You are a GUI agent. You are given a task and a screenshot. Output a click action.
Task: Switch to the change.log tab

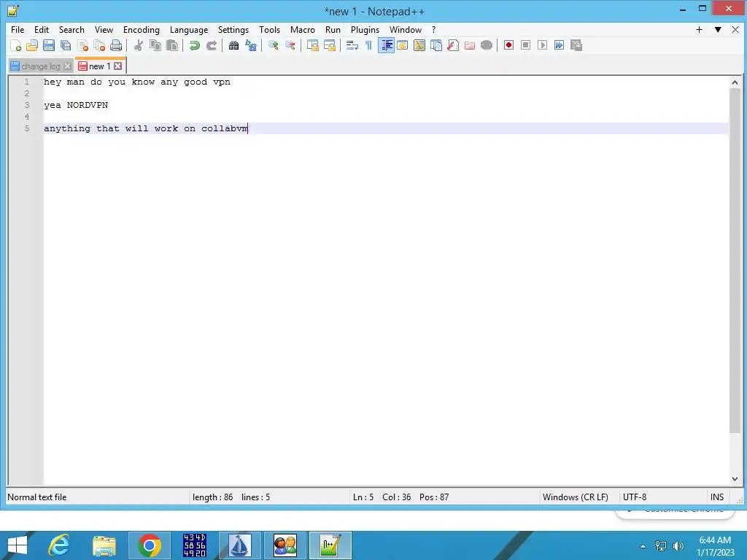point(41,66)
